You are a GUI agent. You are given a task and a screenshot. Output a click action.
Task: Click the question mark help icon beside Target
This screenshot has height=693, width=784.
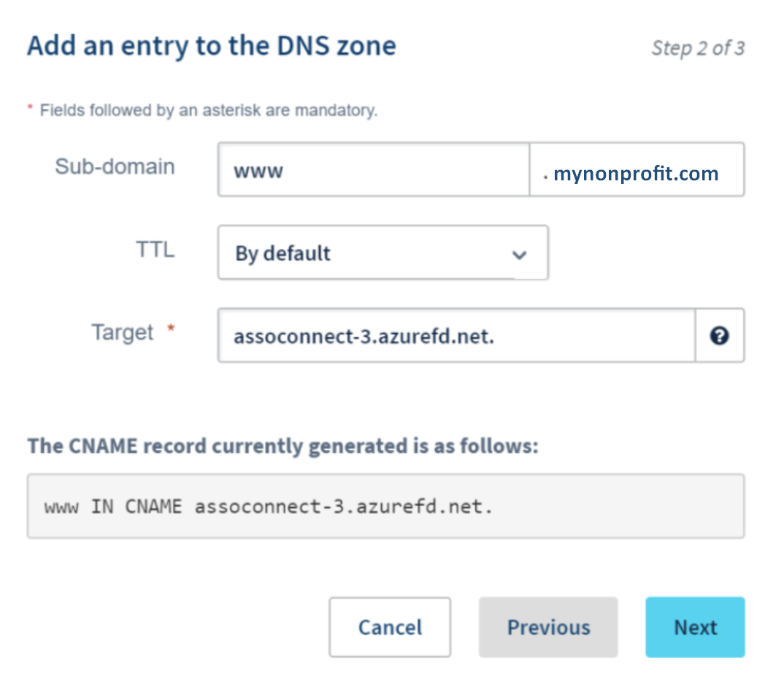click(x=719, y=335)
